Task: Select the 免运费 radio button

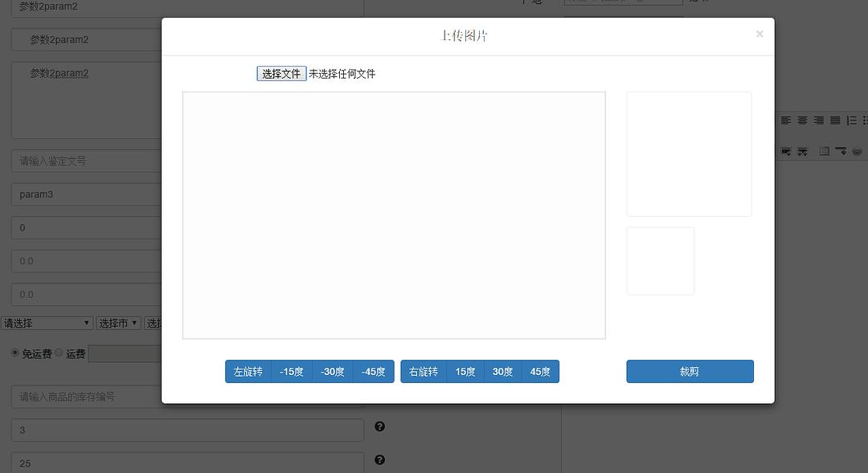Action: (13, 353)
